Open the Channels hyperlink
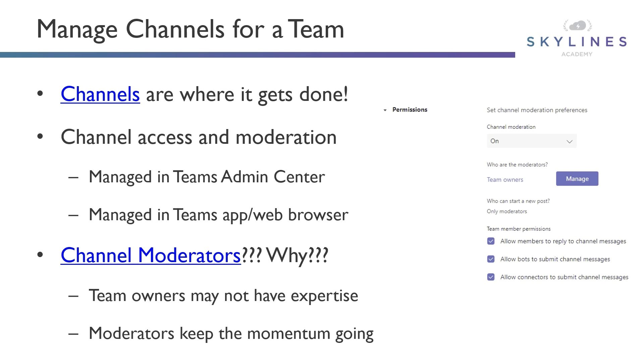The width and height of the screenshot is (644, 362). pyautogui.click(x=100, y=94)
